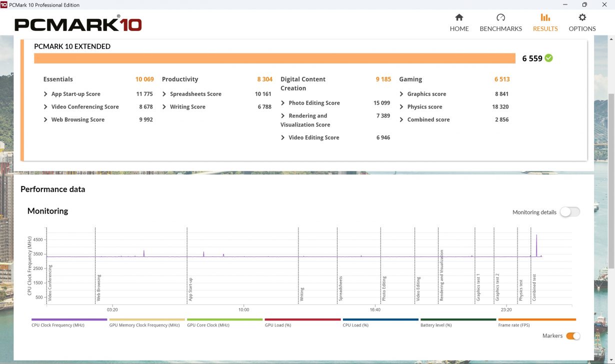The image size is (615, 364).
Task: Expand the Photo Editing Score row
Action: (283, 103)
